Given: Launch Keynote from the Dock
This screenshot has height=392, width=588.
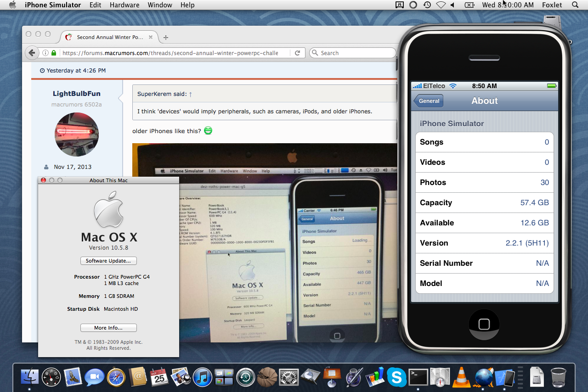Looking at the screenshot, I should pyautogui.click(x=332, y=377).
